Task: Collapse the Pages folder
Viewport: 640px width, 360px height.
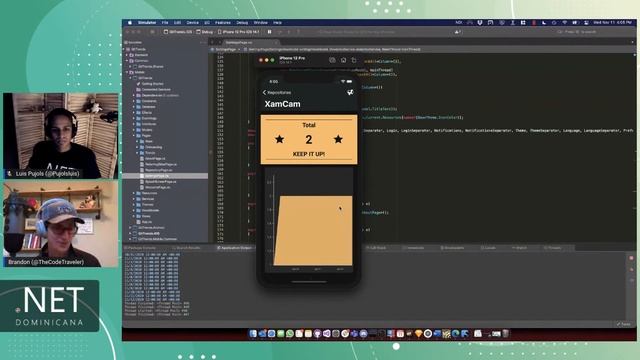Action: tap(134, 136)
